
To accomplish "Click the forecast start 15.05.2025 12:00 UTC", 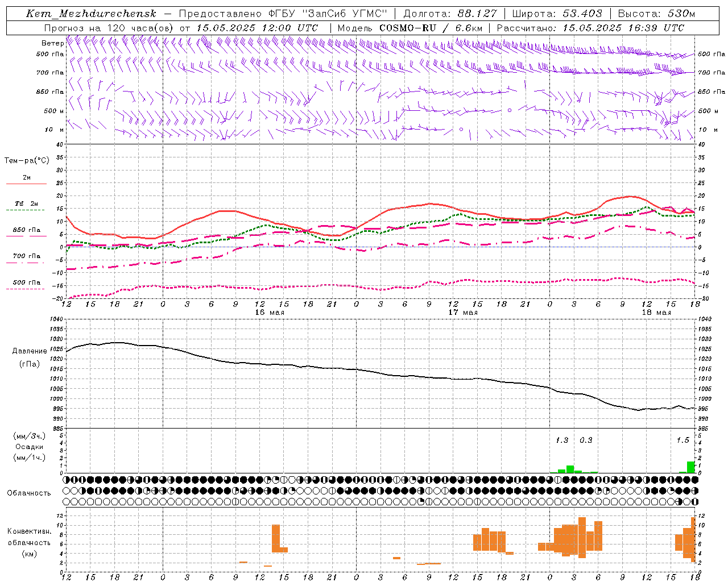I will click(x=257, y=28).
